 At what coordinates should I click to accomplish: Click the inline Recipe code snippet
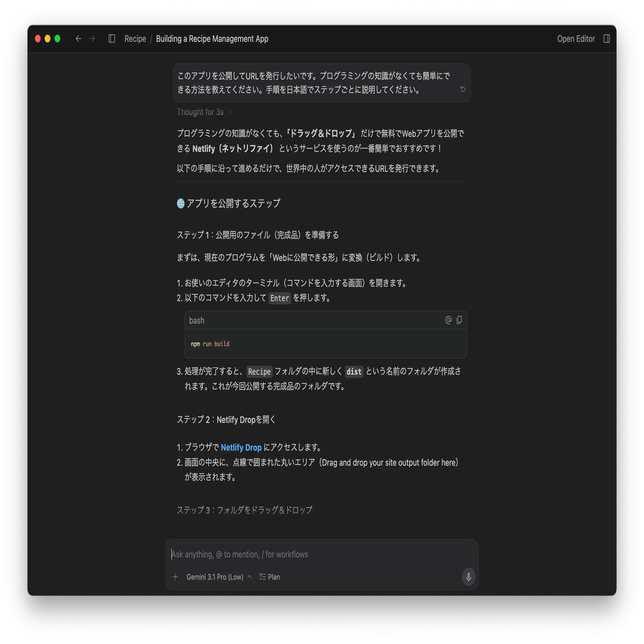pos(259,371)
